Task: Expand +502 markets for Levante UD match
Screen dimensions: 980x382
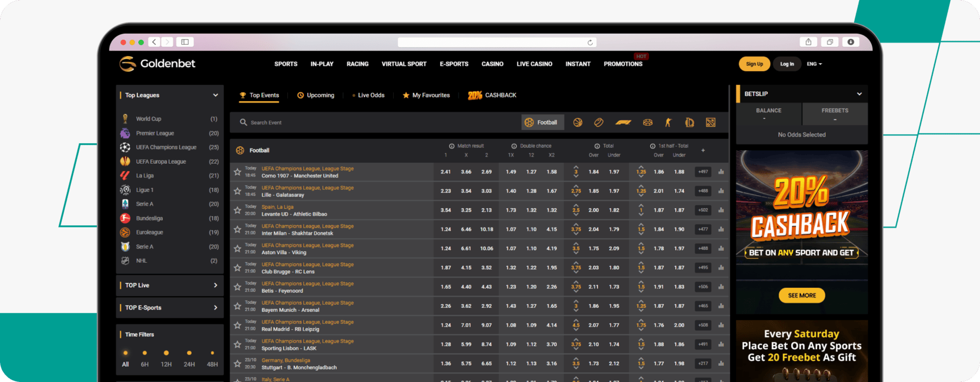Action: [703, 210]
